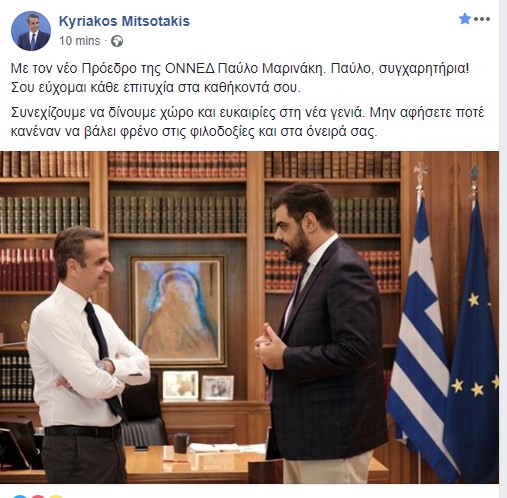The width and height of the screenshot is (507, 498).
Task: Click the vertical scrollbar on right edge
Action: 503,249
